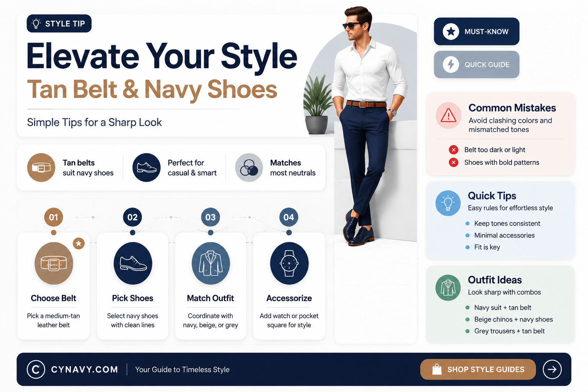
Task: Click the copyright C logo in footer
Action: coord(36,369)
